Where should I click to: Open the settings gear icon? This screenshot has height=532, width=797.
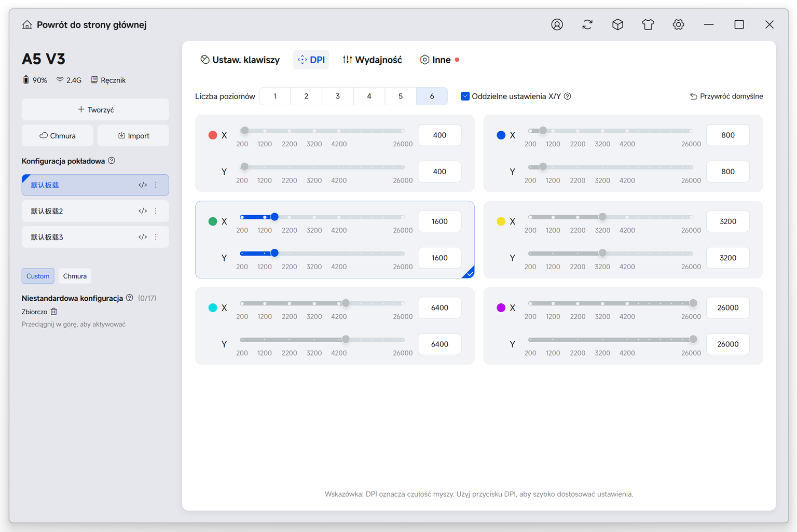(678, 24)
